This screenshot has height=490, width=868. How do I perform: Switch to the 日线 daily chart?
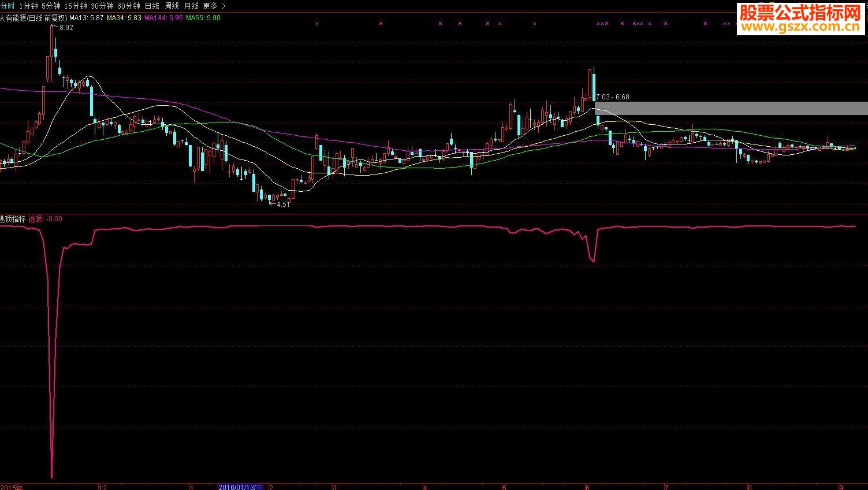[152, 6]
